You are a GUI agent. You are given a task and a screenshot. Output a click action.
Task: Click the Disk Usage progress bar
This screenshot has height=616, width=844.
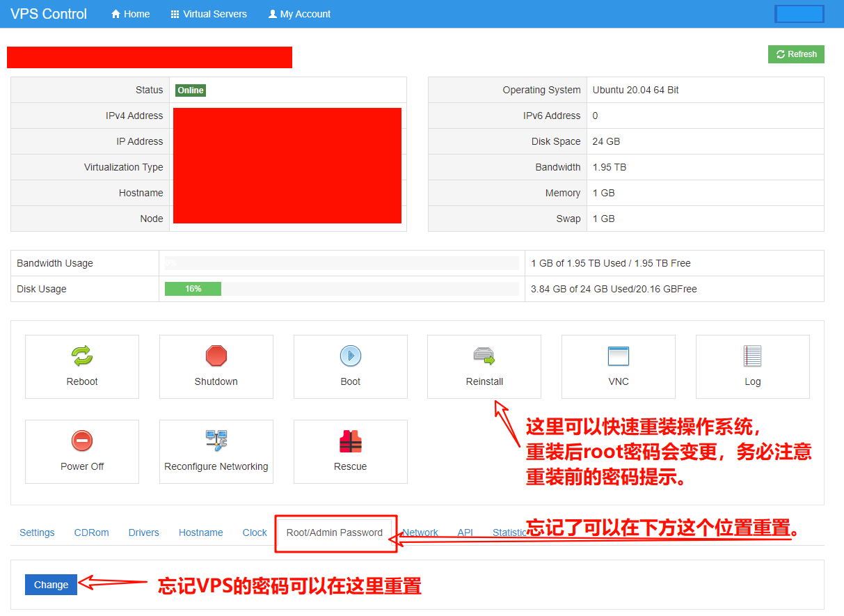point(341,289)
